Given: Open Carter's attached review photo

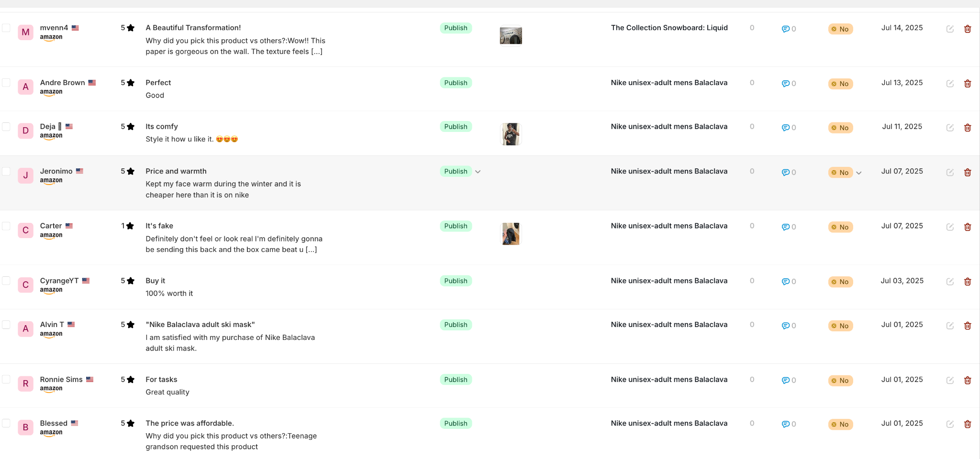Looking at the screenshot, I should pyautogui.click(x=511, y=233).
